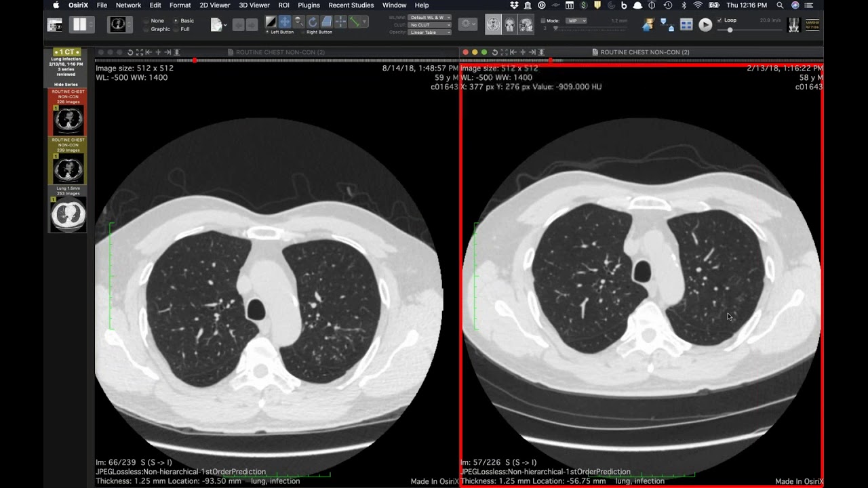Viewport: 868px width, 488px height.
Task: Select the Move (pan) tool
Action: click(x=285, y=22)
